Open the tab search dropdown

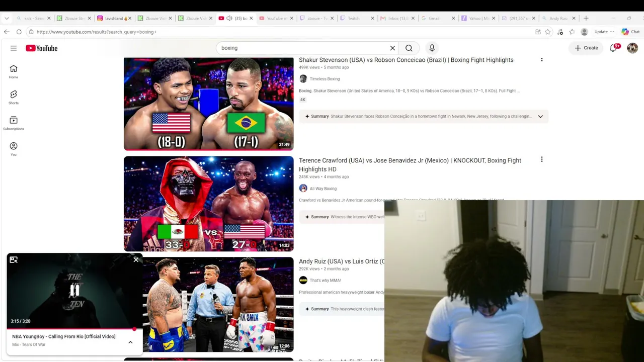pos(7,18)
